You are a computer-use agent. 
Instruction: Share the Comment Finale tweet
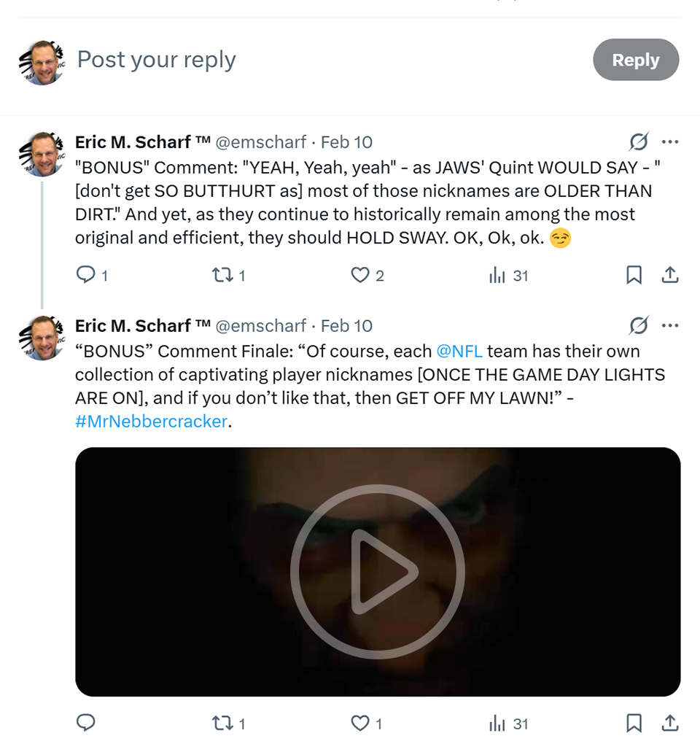click(x=669, y=723)
